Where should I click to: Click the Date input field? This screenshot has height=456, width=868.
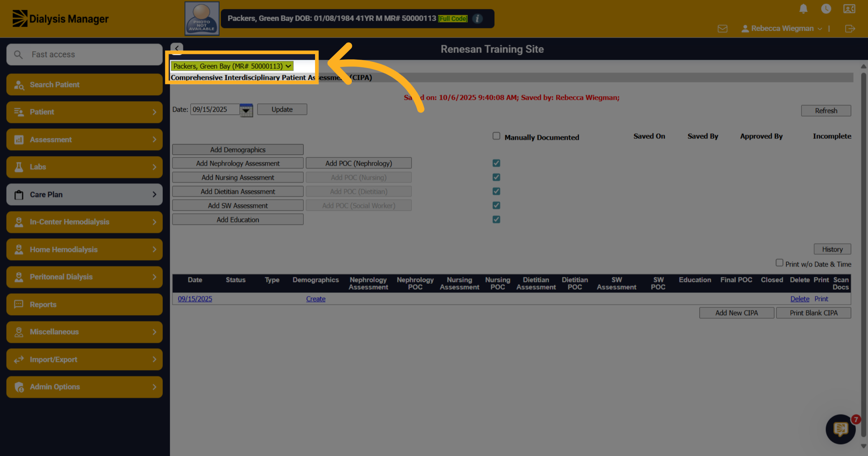tap(215, 109)
